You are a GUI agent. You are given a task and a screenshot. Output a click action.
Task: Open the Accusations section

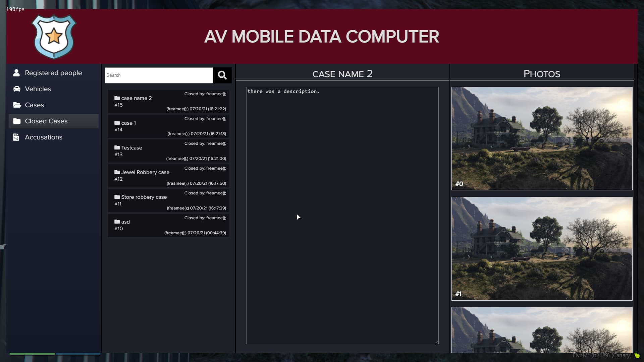[54, 137]
